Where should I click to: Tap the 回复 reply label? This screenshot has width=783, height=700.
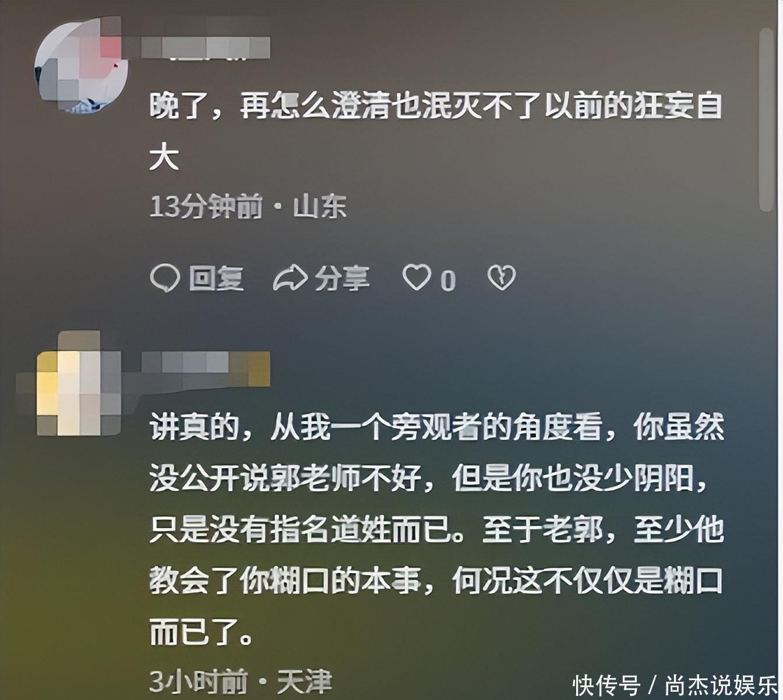216,278
